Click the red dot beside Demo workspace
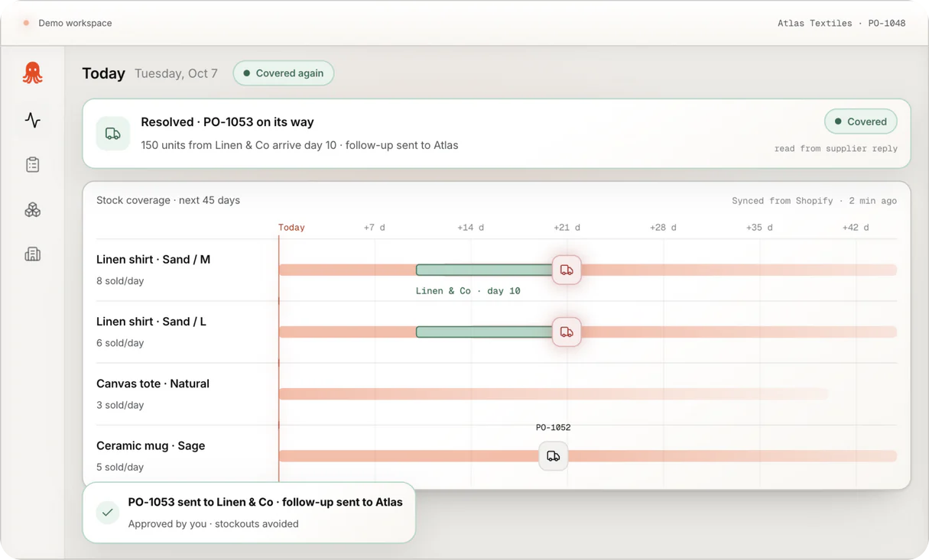The image size is (929, 560). click(26, 23)
